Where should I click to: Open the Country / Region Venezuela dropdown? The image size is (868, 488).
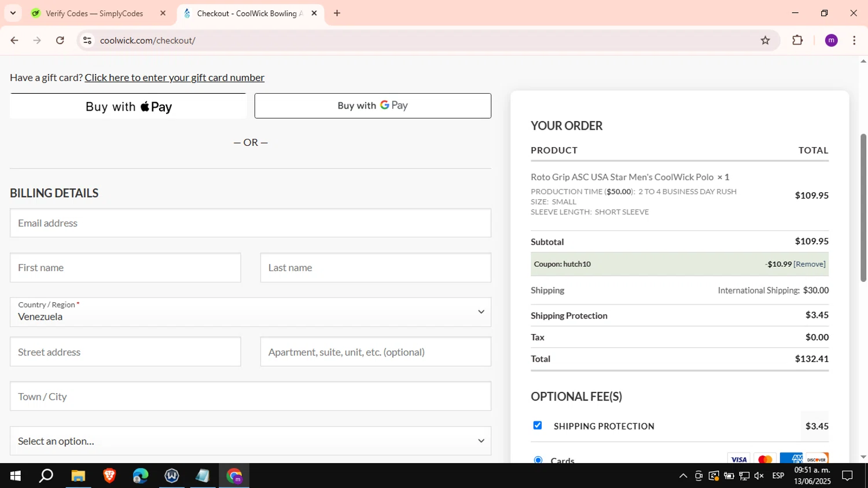click(x=251, y=312)
